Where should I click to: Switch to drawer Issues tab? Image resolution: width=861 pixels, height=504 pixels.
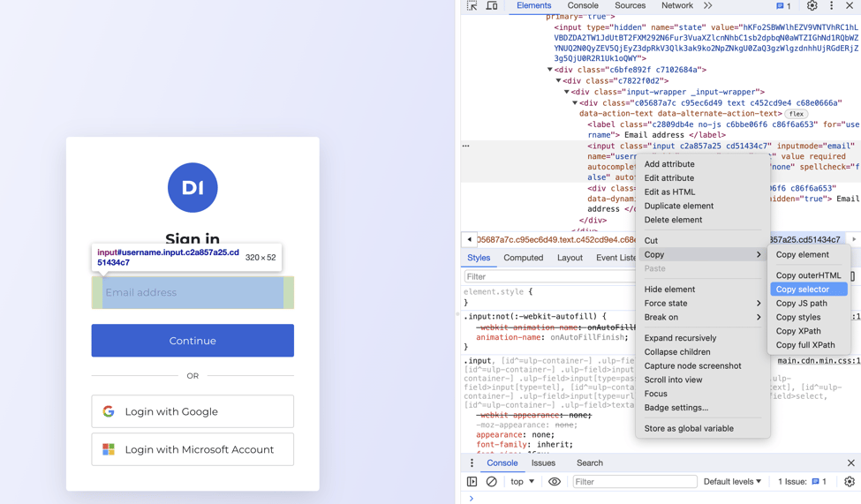543,463
